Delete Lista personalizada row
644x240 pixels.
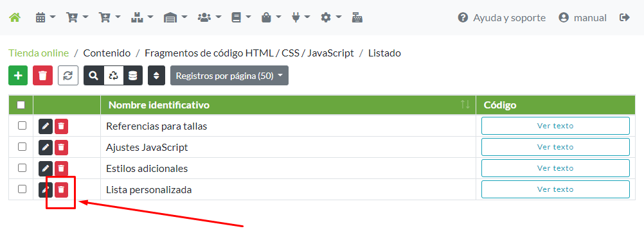[61, 189]
